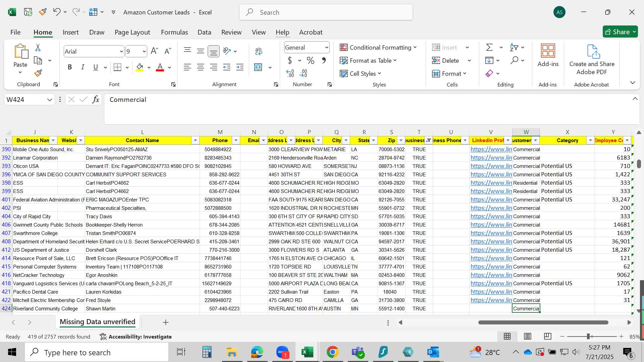Expand Format as Table menu
This screenshot has height=362, width=644.
[x=368, y=60]
